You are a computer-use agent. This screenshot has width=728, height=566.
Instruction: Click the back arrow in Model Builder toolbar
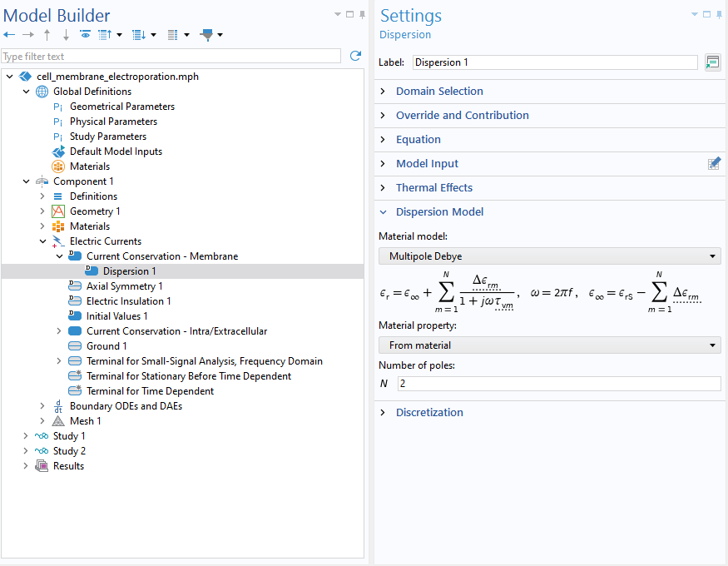point(9,35)
